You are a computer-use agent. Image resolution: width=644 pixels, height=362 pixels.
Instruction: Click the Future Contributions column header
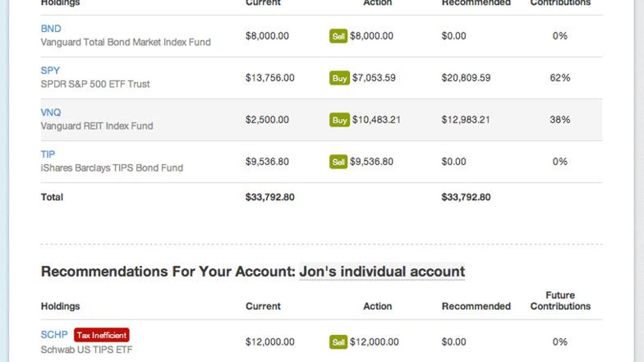(560, 301)
